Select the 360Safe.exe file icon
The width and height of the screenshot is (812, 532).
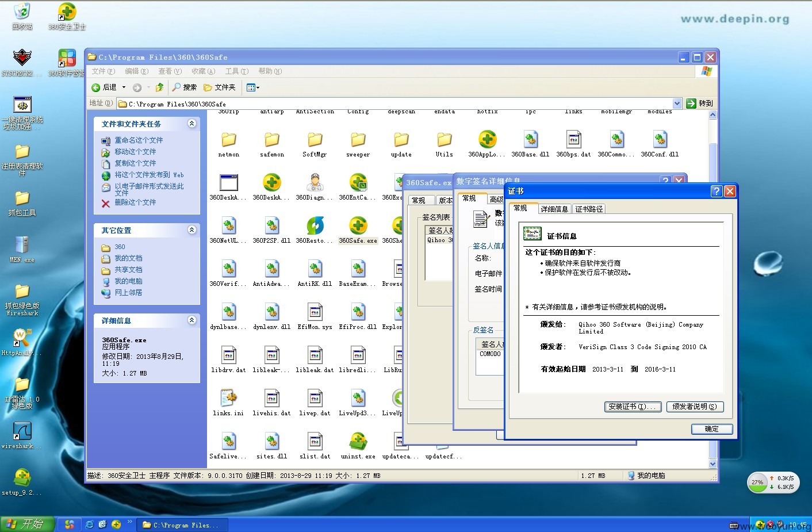point(358,225)
